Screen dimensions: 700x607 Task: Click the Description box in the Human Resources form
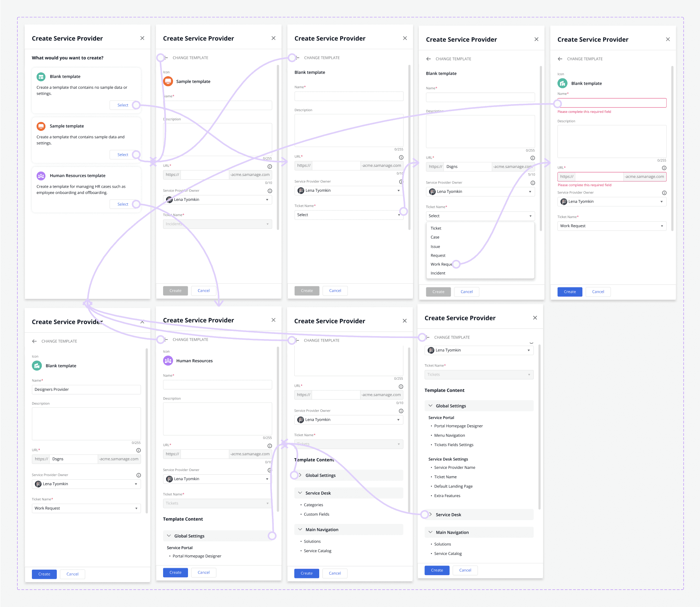click(x=218, y=419)
